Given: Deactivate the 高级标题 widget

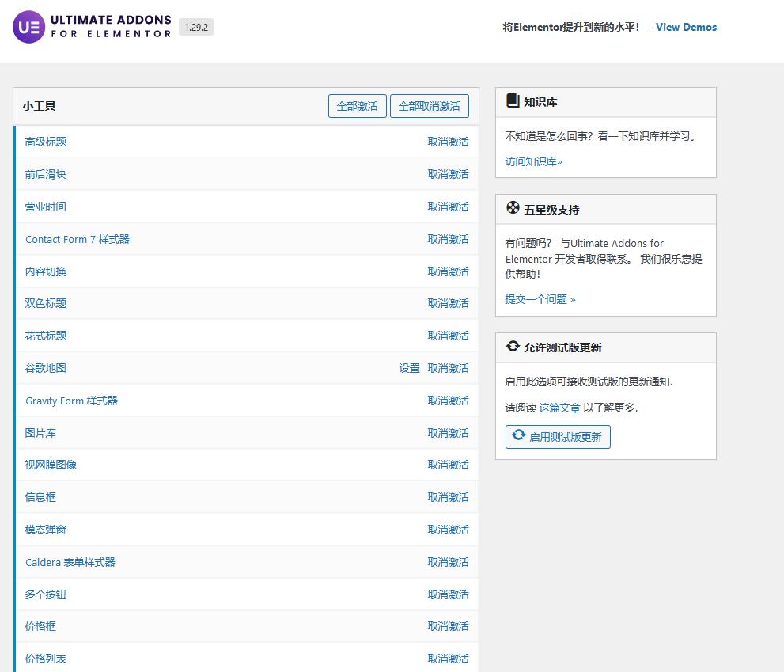Looking at the screenshot, I should coord(448,142).
